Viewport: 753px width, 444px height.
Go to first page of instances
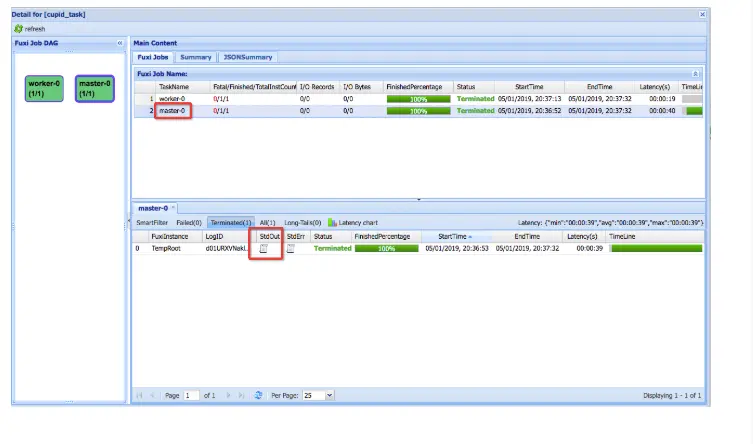tap(139, 396)
